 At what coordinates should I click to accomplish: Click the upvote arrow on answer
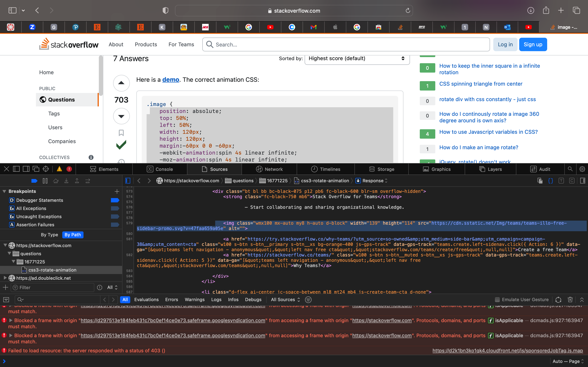(x=121, y=83)
